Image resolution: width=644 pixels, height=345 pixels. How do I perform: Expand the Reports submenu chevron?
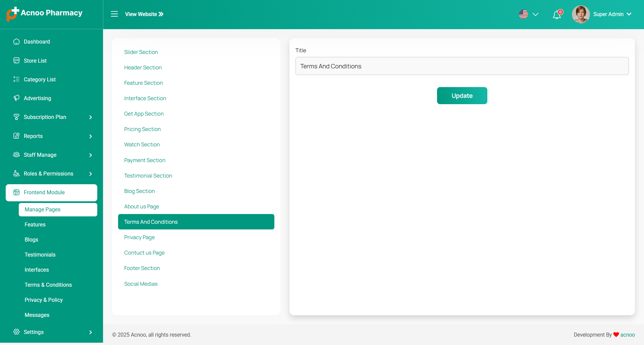click(91, 136)
